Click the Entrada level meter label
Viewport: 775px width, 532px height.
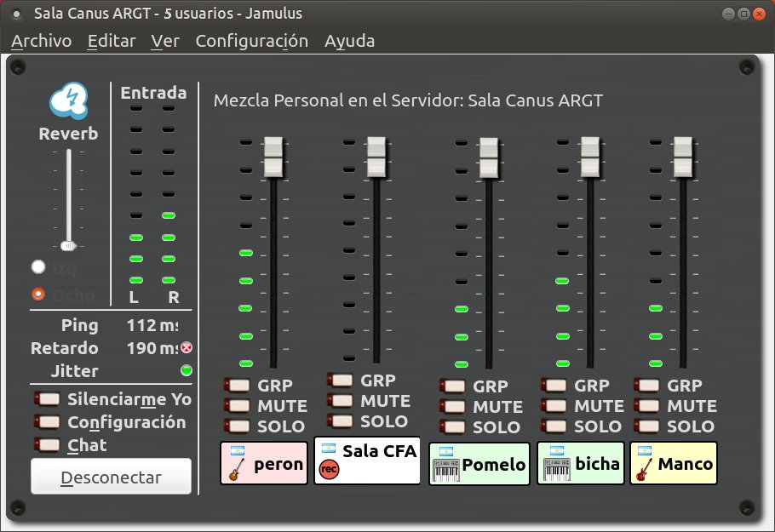pyautogui.click(x=153, y=93)
